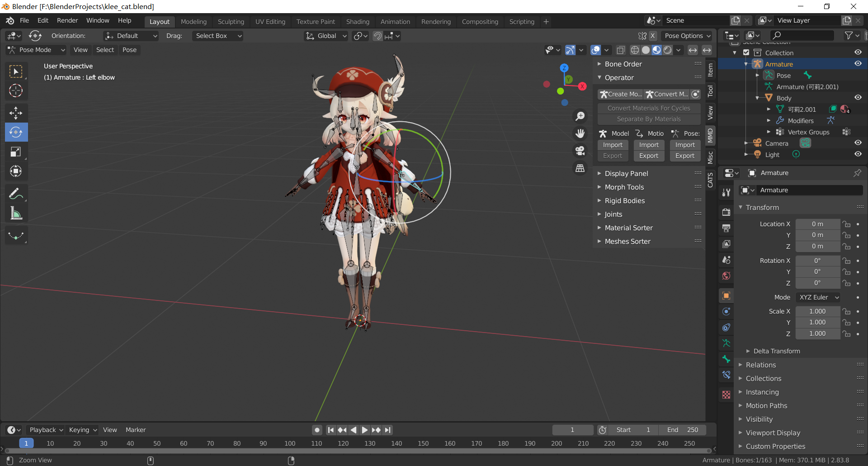This screenshot has height=466, width=868.
Task: Hide the Camera in outliner
Action: (858, 143)
